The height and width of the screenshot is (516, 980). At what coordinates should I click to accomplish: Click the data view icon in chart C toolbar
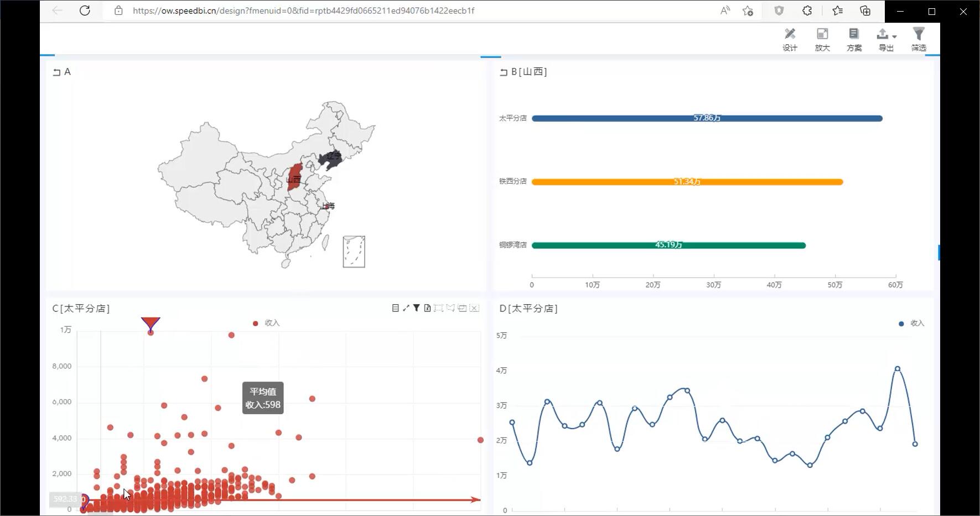point(395,308)
